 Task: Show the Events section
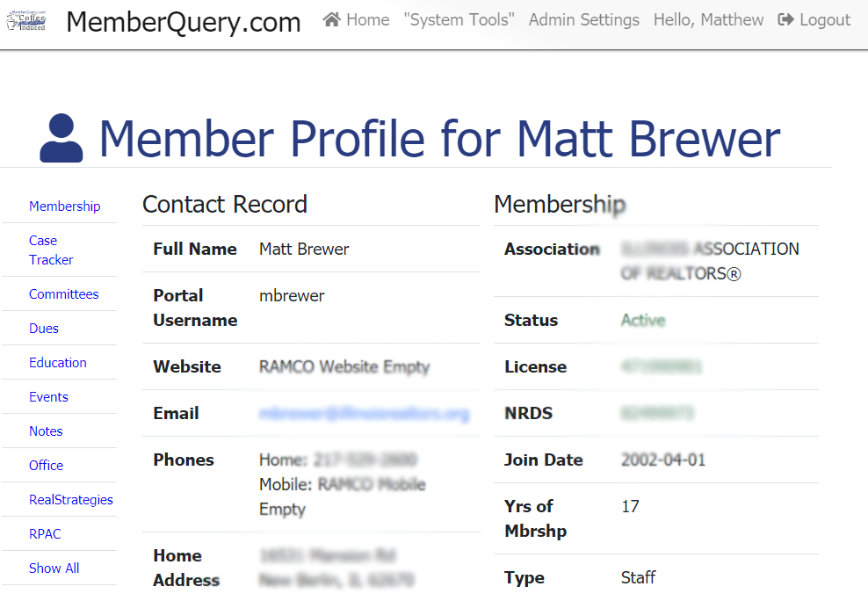(x=48, y=397)
